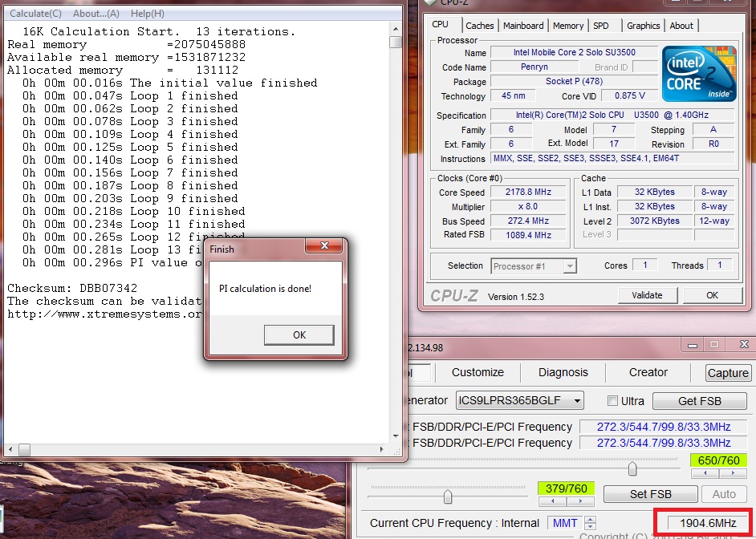Image resolution: width=756 pixels, height=539 pixels.
Task: Click the left arrow under 379/760
Action: click(x=552, y=501)
